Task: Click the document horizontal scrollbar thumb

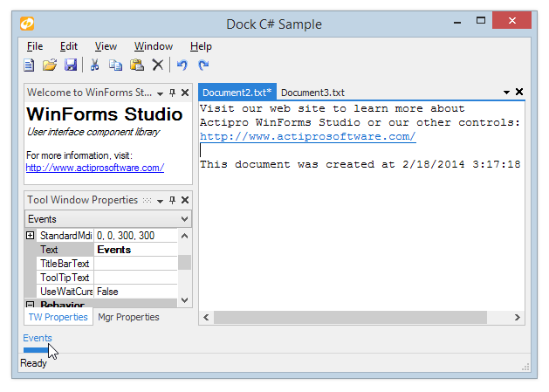Action: pos(350,318)
